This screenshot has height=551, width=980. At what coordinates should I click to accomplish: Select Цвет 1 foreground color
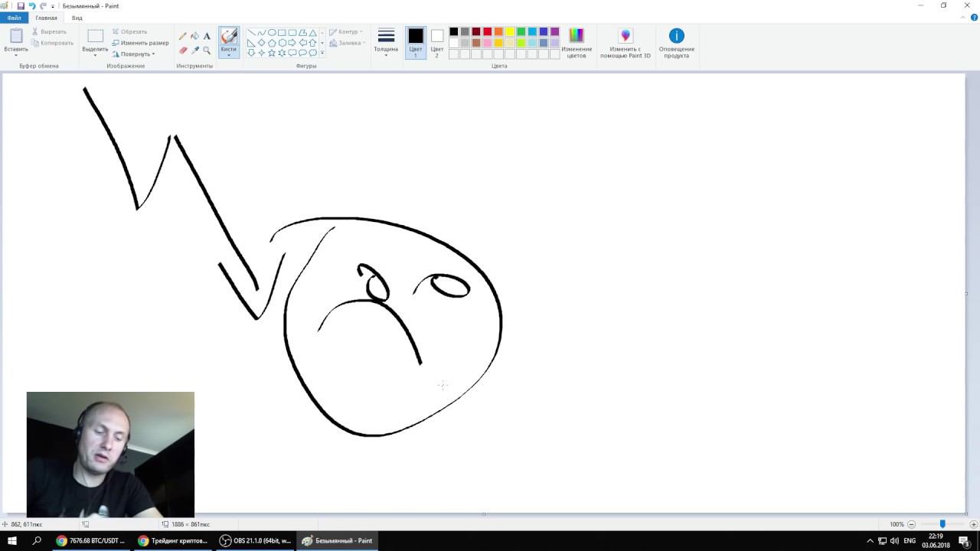[x=416, y=42]
